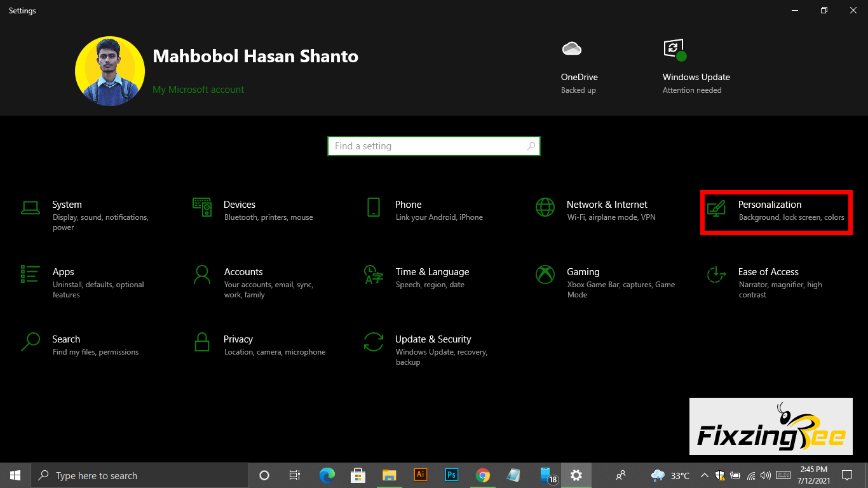Open Google Chrome from the taskbar

pos(483,475)
